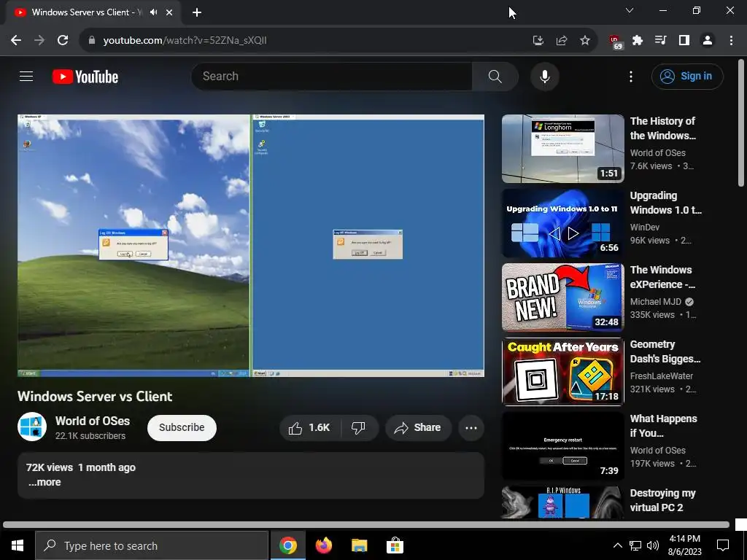Reload the page

click(63, 40)
